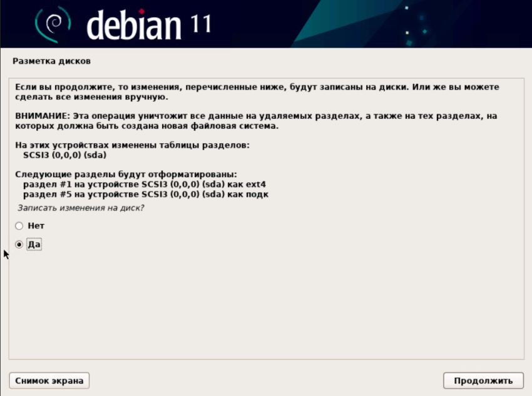This screenshot has width=532, height=396.
Task: Click the "Если вы продолжите" intro paragraph
Action: [x=257, y=92]
